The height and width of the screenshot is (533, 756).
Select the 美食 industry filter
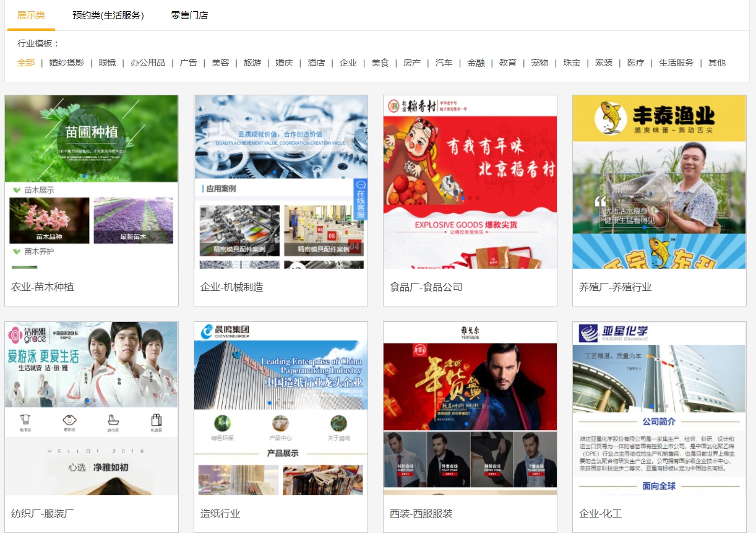pyautogui.click(x=380, y=63)
